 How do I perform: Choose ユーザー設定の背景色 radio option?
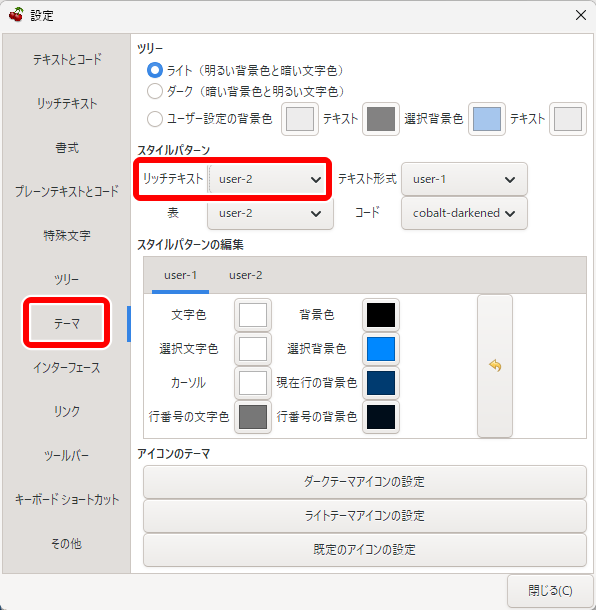point(155,119)
